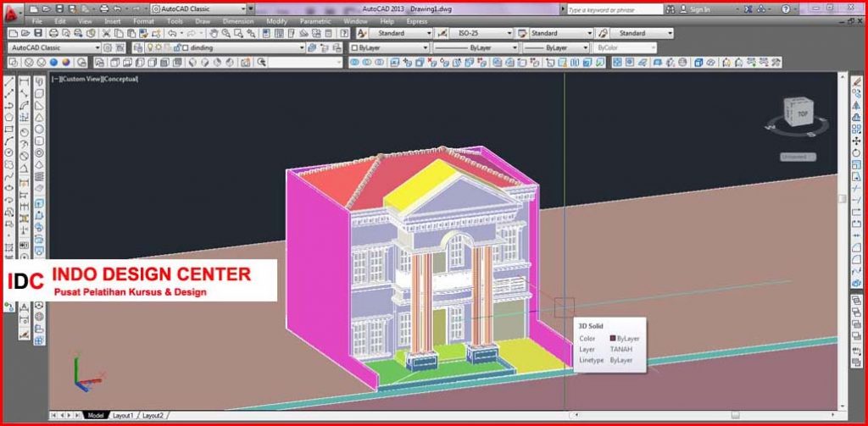Click the Conceptual visual style viewport label
868x426 pixels.
[120, 79]
